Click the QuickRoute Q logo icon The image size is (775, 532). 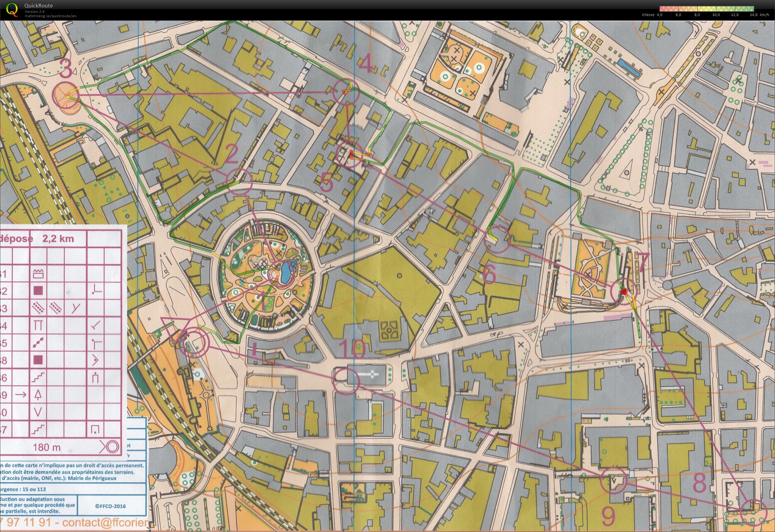click(12, 9)
